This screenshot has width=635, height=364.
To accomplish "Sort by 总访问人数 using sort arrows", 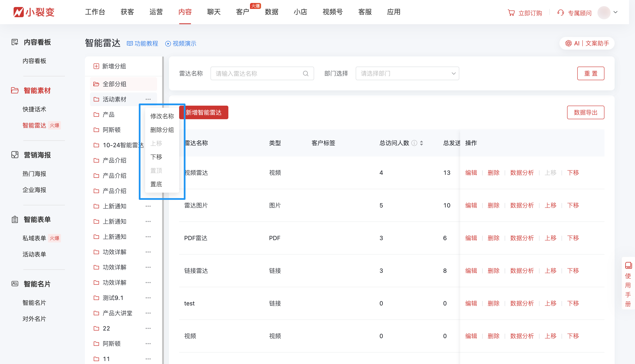I will pyautogui.click(x=422, y=143).
